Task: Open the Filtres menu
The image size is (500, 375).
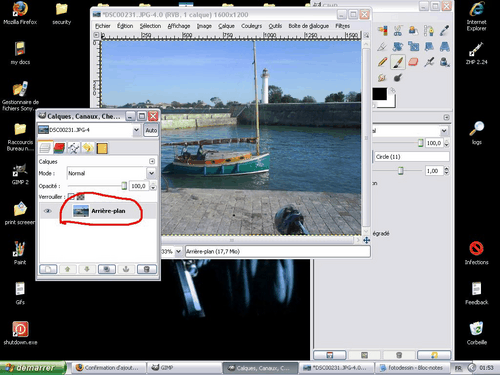Action: 343,26
